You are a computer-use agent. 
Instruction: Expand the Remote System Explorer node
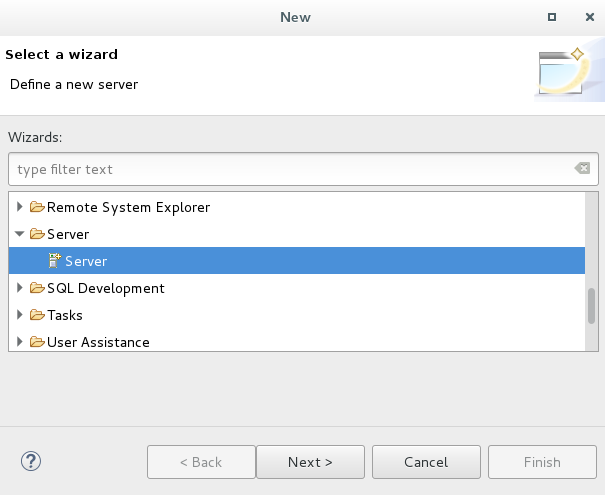pos(20,207)
